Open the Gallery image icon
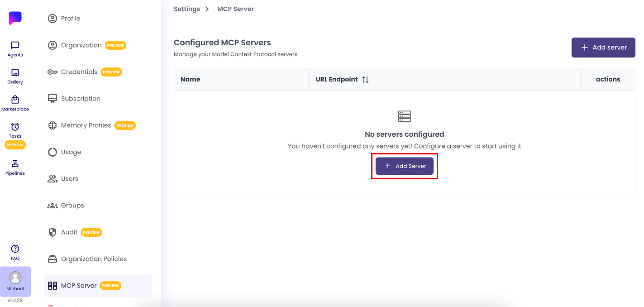Viewport: 644px width, 307px height. pos(15,72)
